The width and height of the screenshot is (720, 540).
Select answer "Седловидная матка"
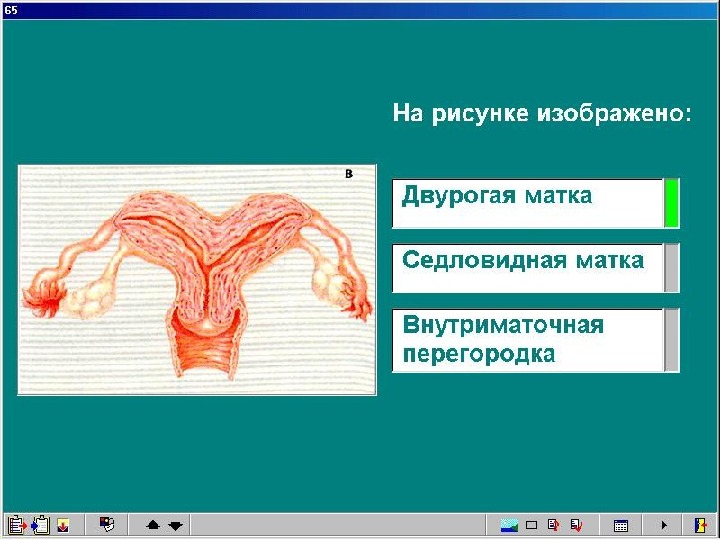[x=528, y=268]
